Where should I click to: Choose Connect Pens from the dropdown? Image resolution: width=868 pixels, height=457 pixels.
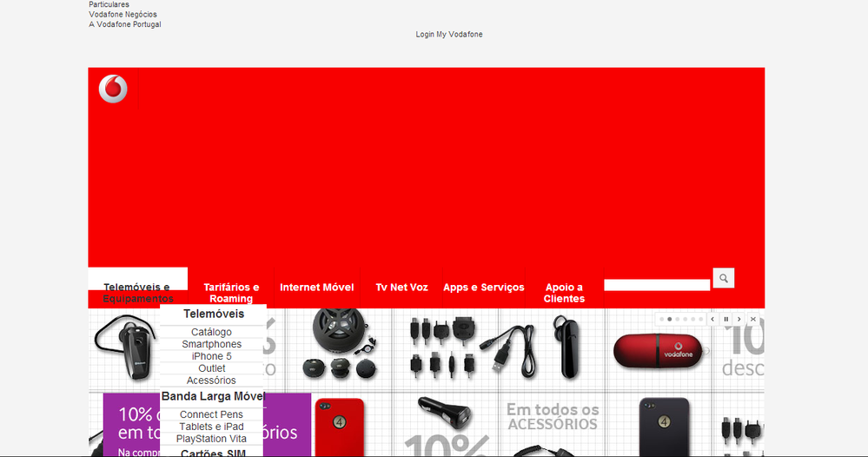pos(211,414)
